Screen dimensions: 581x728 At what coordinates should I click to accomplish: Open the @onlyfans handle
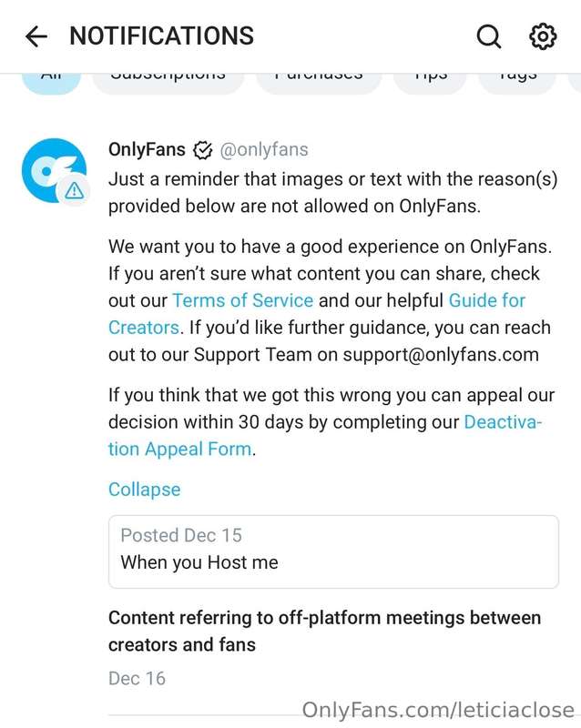click(264, 150)
